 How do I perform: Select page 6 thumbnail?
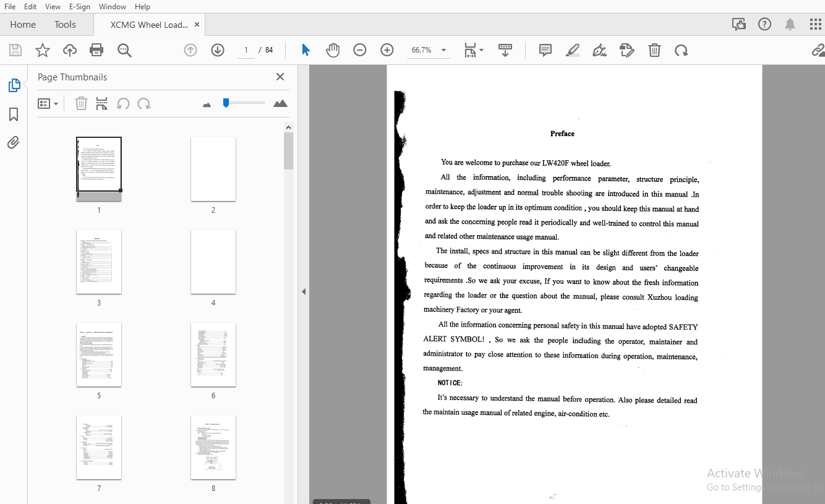[x=213, y=354]
